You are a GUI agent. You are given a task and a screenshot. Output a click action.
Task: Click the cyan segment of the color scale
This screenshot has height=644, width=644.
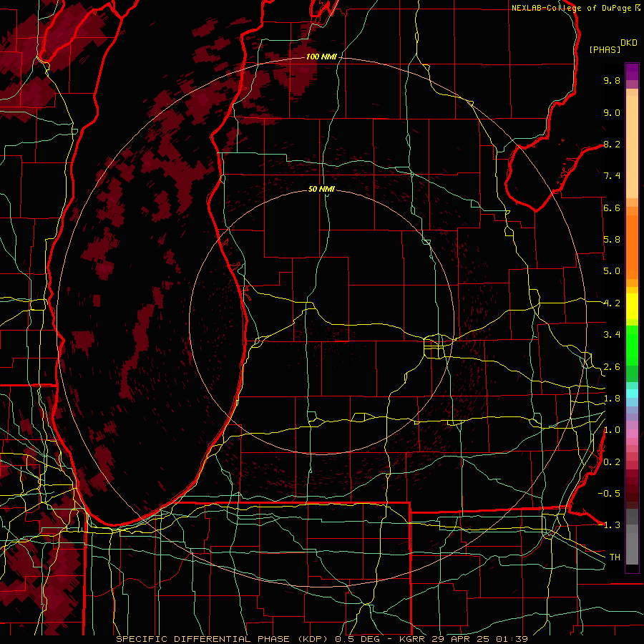632,394
